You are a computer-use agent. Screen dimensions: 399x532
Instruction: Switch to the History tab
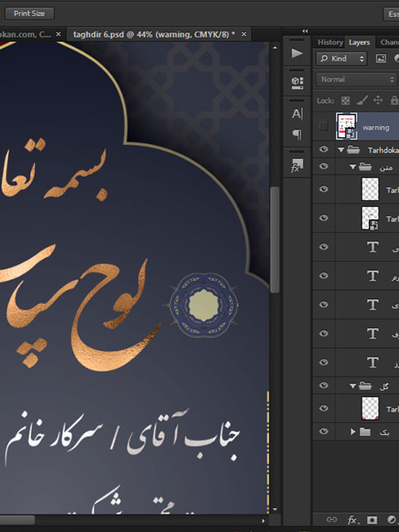tap(330, 42)
